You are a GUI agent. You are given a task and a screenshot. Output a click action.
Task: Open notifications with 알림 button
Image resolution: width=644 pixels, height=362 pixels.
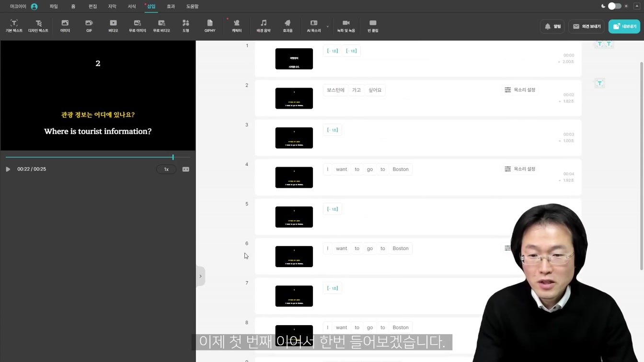pyautogui.click(x=552, y=26)
